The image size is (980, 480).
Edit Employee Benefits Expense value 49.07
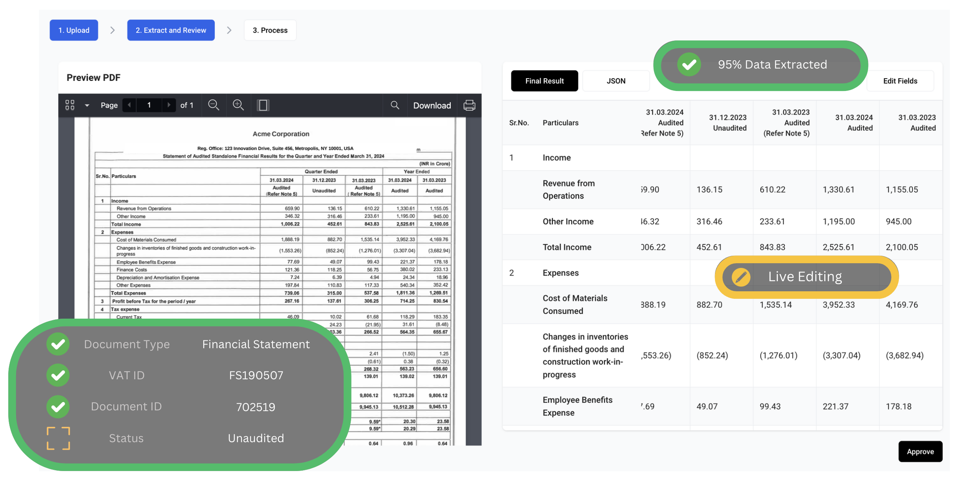click(707, 406)
